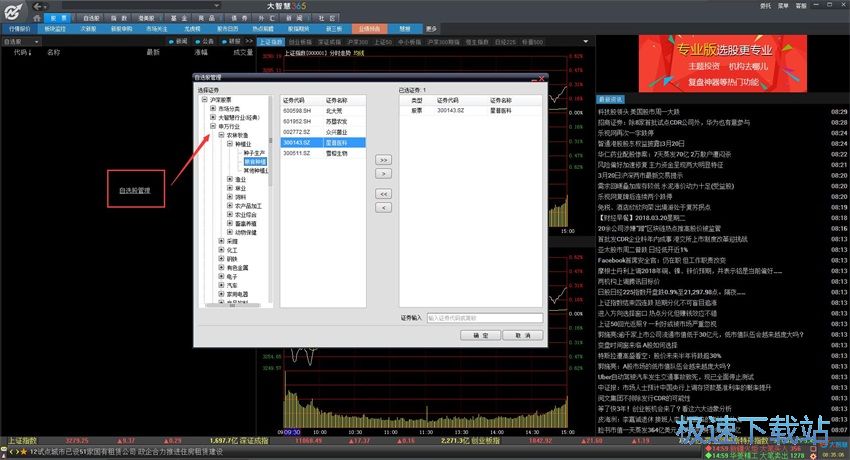Select the 上证指数 index tab
This screenshot has height=460, width=850.
click(271, 42)
